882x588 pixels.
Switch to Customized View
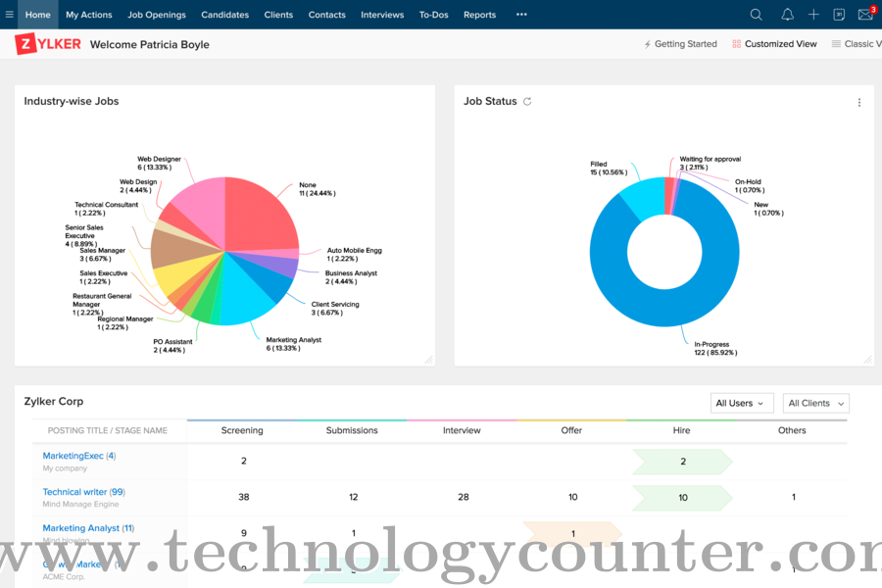click(x=774, y=44)
